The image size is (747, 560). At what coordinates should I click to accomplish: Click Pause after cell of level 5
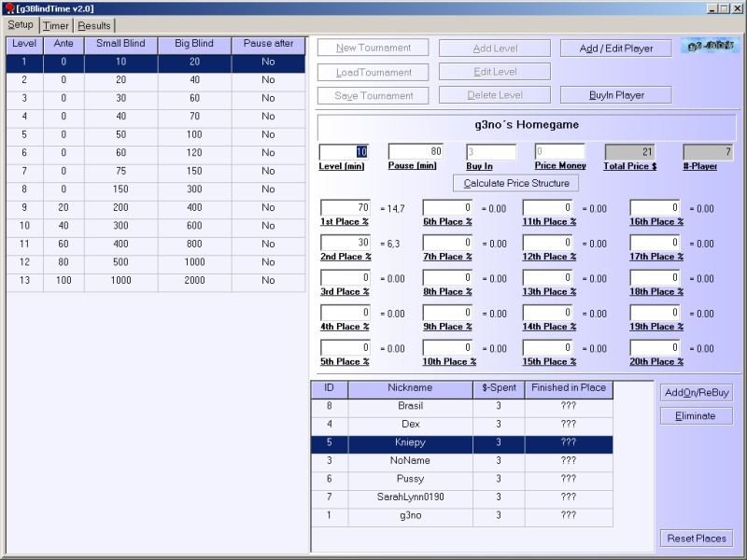click(x=268, y=136)
